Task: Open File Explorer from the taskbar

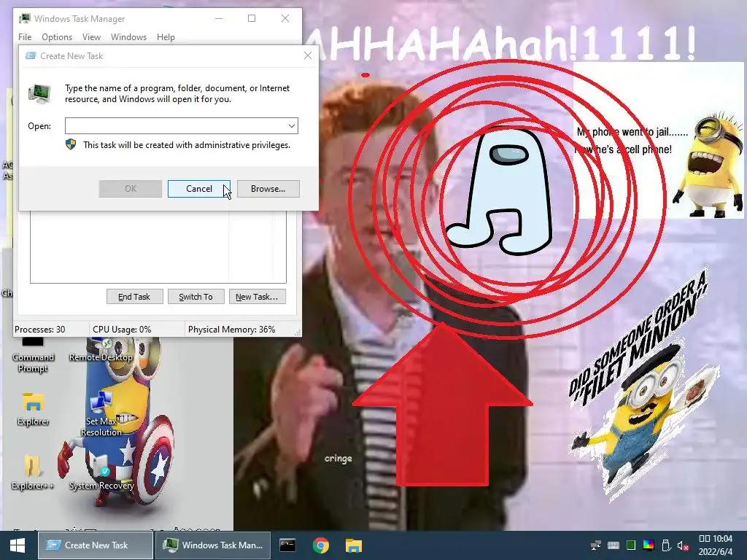Action: tap(354, 545)
